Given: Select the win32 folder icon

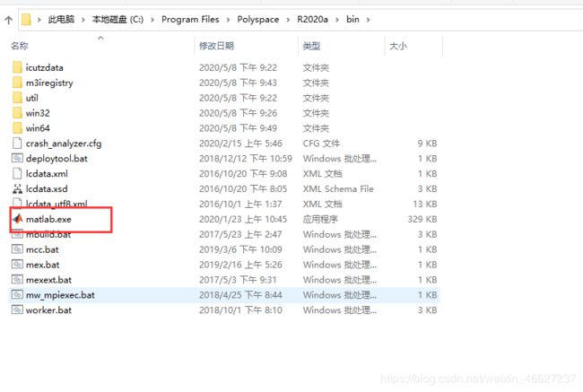Looking at the screenshot, I should (x=17, y=113).
